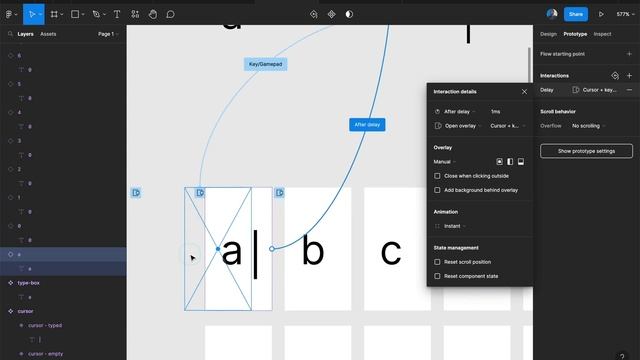
Task: Switch to the Prototype tab
Action: click(575, 34)
